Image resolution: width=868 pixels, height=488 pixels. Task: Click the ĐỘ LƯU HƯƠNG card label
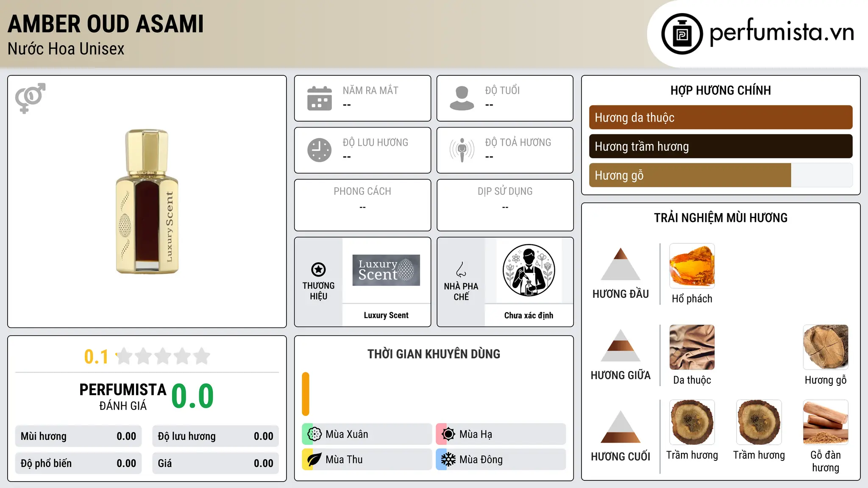[x=376, y=142]
